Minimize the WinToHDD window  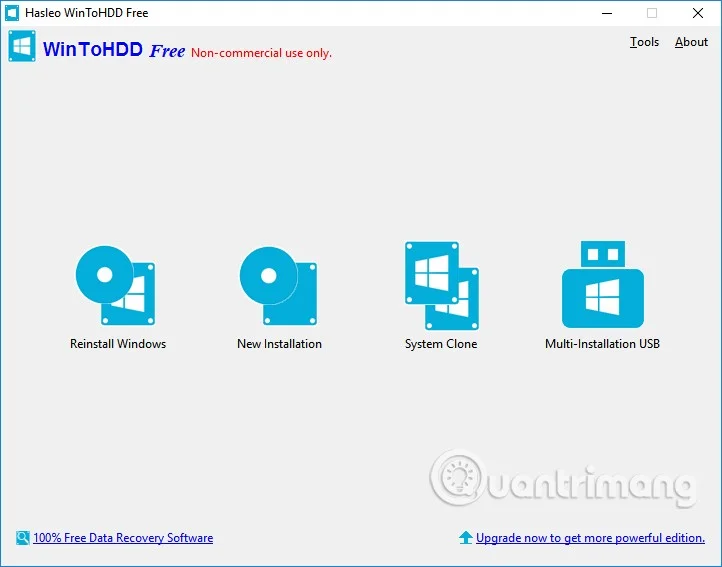607,13
